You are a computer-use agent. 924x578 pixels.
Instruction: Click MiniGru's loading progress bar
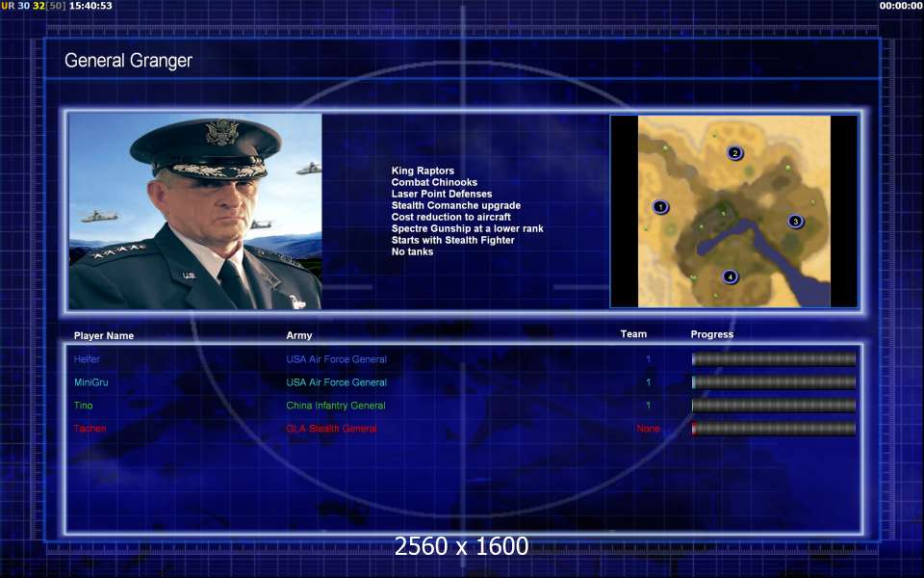[774, 382]
